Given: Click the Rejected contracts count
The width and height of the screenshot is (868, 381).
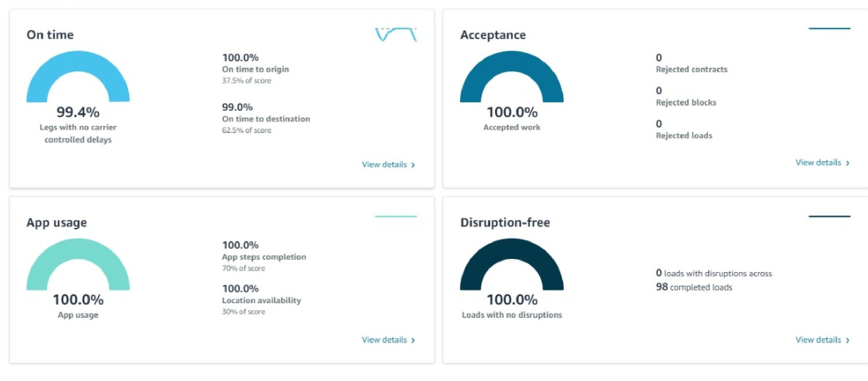Looking at the screenshot, I should tap(659, 58).
